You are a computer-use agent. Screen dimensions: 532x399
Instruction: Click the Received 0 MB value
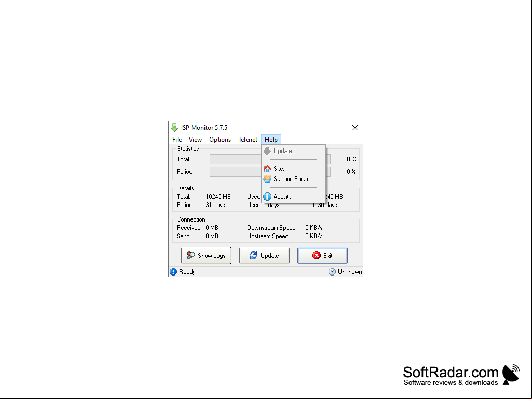(x=212, y=228)
